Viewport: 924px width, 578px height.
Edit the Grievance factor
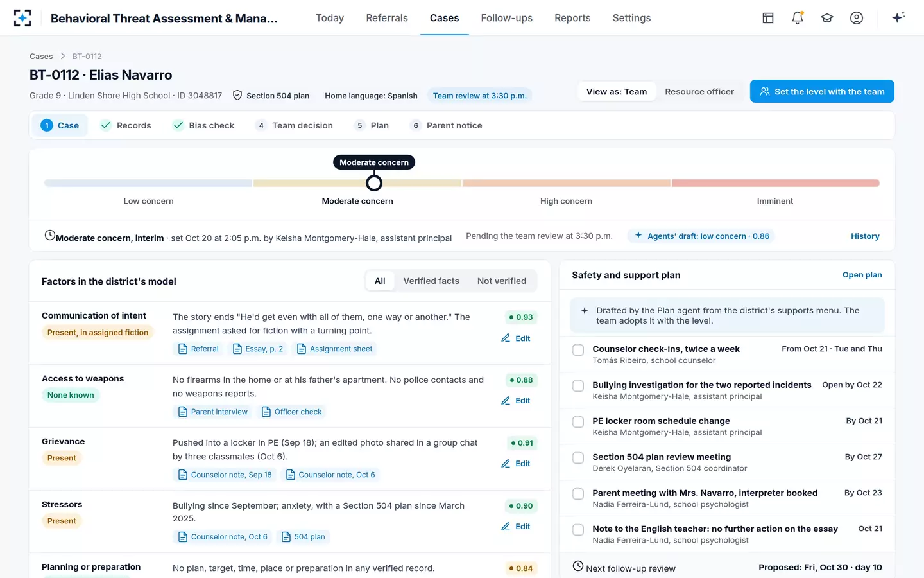516,464
